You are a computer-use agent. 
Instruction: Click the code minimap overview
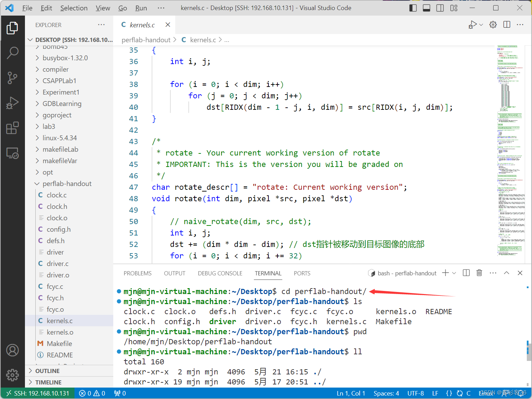[510, 151]
